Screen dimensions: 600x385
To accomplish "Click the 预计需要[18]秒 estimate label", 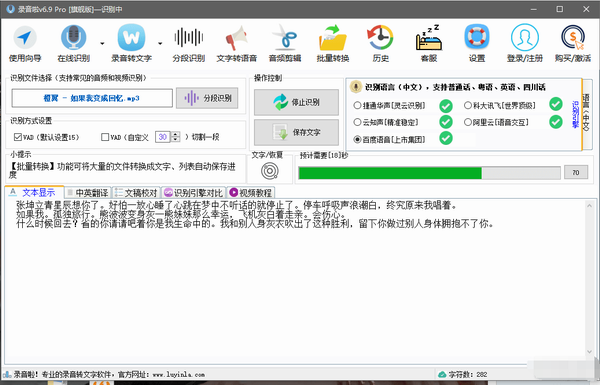I will coord(324,155).
